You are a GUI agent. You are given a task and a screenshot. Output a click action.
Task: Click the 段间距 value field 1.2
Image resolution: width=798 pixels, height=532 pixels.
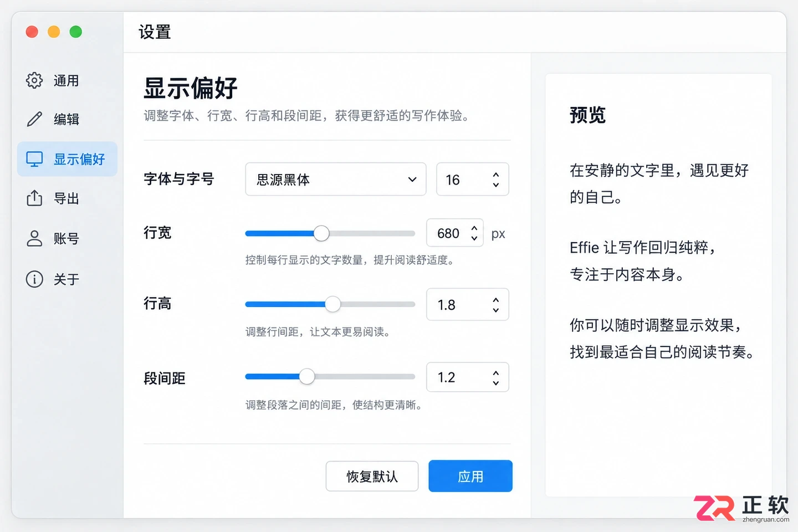pyautogui.click(x=468, y=377)
